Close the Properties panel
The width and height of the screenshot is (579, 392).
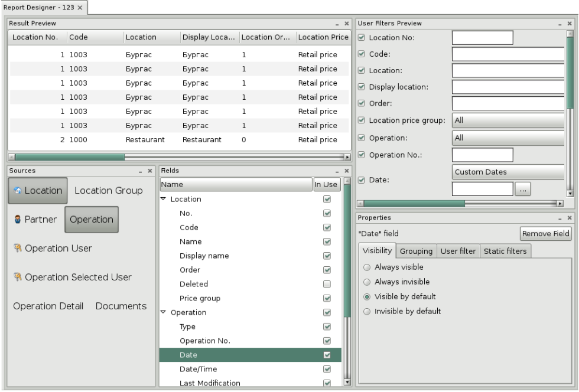[570, 218]
